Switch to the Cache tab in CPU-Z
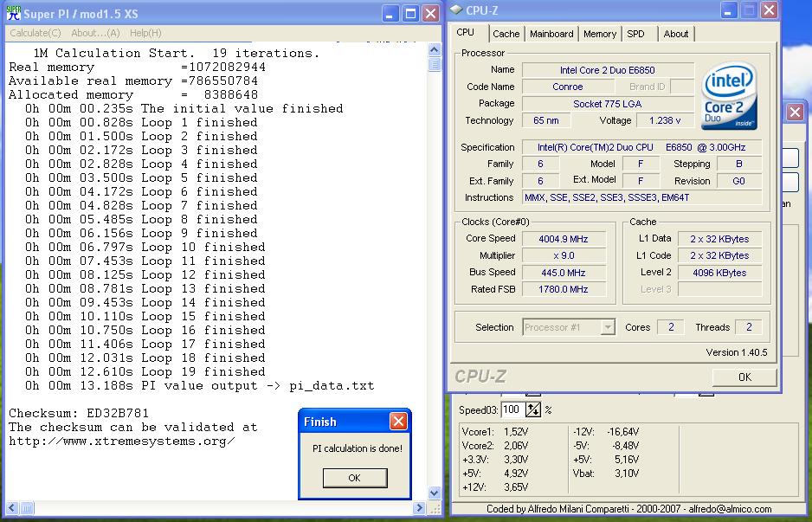Viewport: 812px width, 522px height. click(x=506, y=34)
